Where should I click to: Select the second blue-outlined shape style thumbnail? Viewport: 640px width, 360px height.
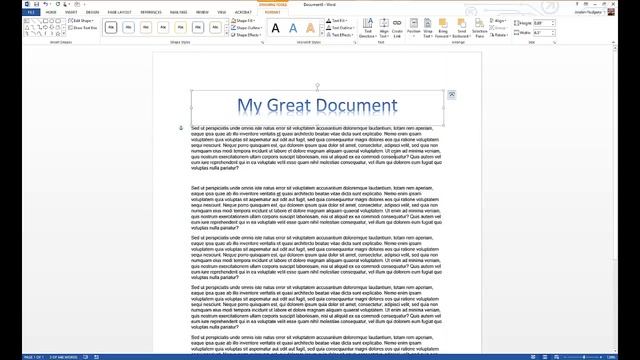pyautogui.click(x=128, y=27)
